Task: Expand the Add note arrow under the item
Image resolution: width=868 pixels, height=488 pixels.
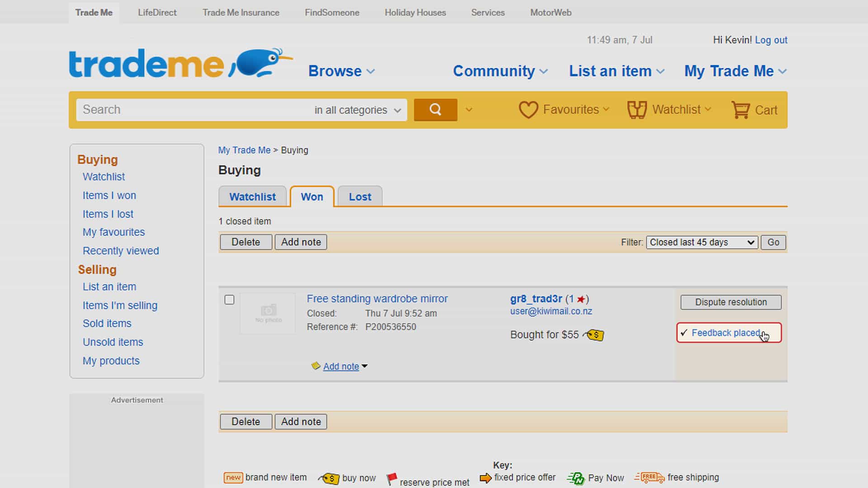Action: click(x=364, y=366)
